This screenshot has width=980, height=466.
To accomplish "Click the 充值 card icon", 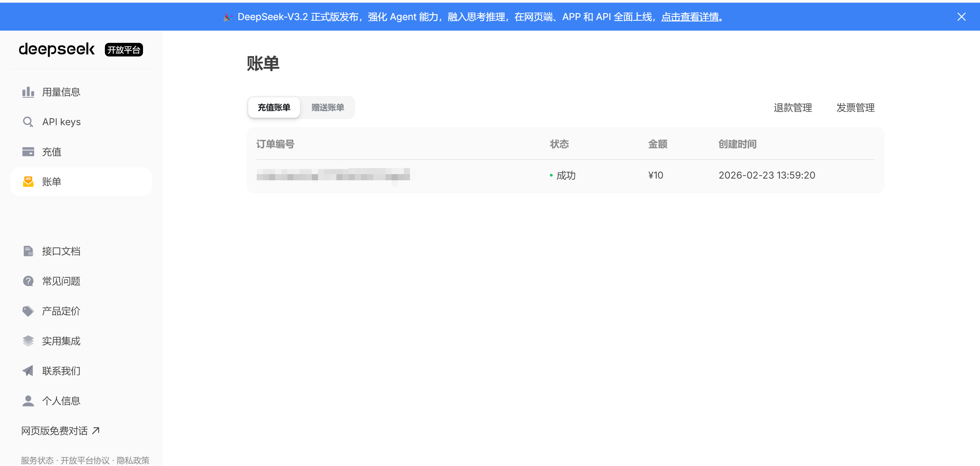I will [x=28, y=152].
